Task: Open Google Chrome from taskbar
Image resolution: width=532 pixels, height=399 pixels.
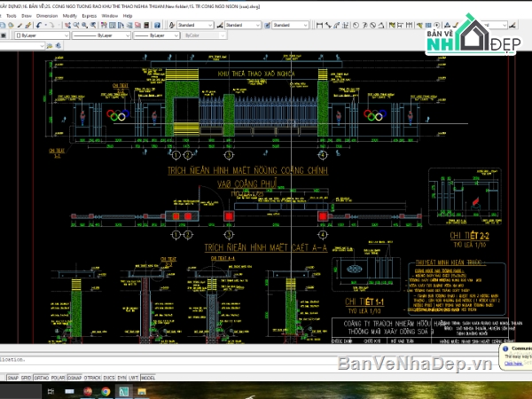Action: coord(106,392)
